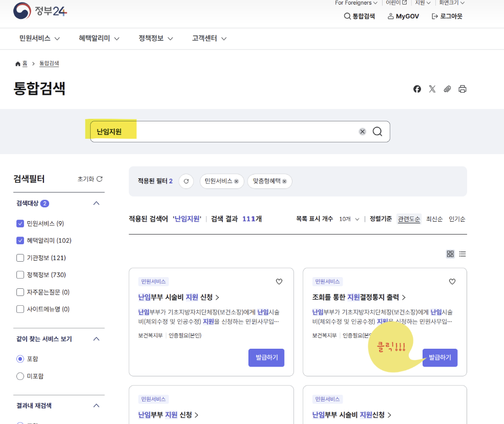Image resolution: width=504 pixels, height=424 pixels.
Task: Collapse 같이 찾는 서비스 보기 section
Action: pyautogui.click(x=96, y=339)
